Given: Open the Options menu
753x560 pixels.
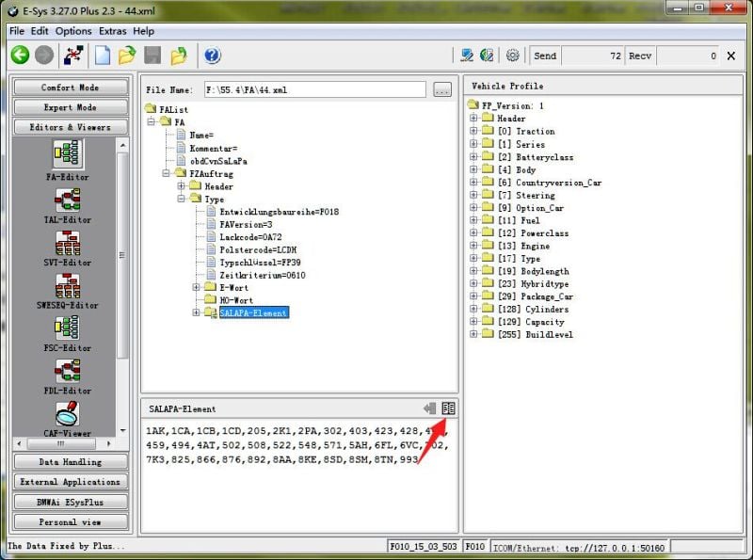Looking at the screenshot, I should tap(73, 31).
